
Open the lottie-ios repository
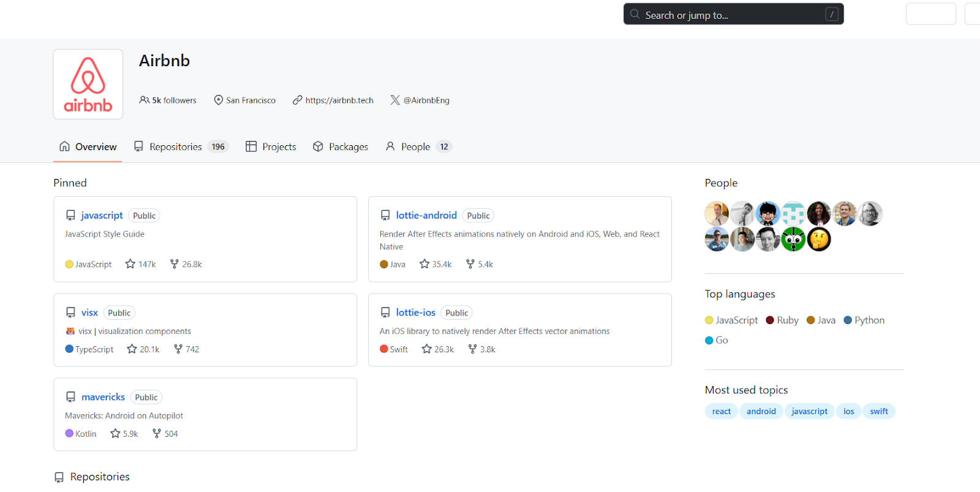(415, 312)
